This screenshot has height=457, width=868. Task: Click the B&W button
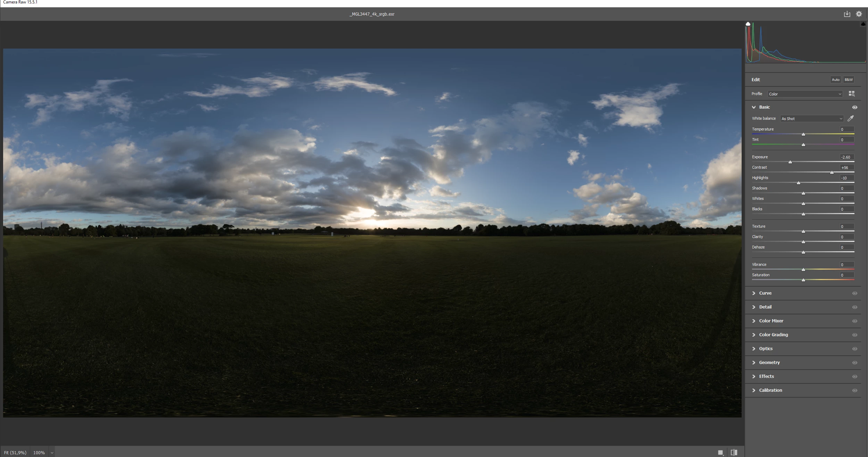pyautogui.click(x=849, y=80)
